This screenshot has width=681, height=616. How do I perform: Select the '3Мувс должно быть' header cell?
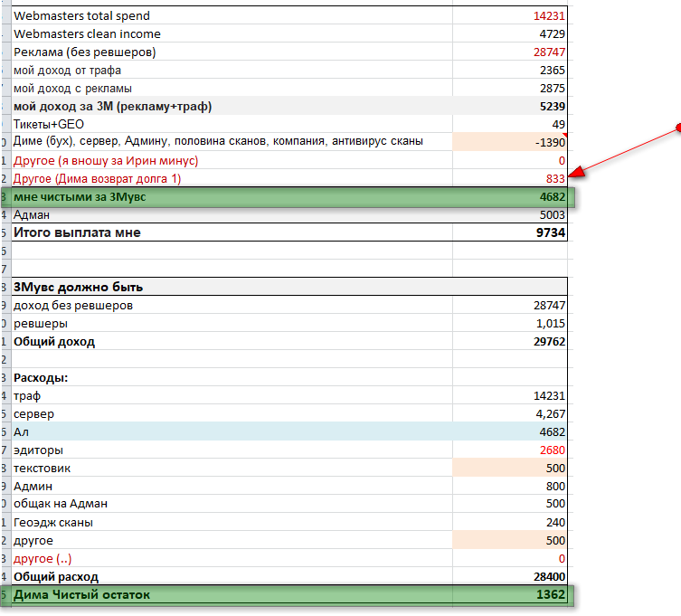click(78, 288)
